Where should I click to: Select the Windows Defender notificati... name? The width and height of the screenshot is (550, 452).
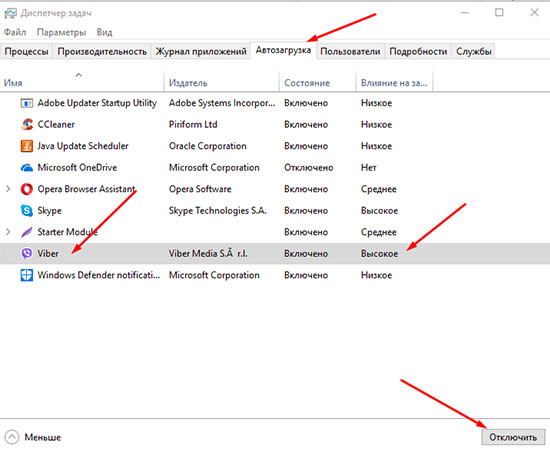(99, 275)
